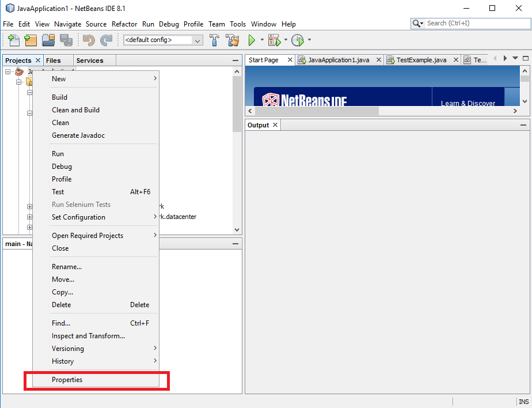Minimize the Navigator panel
This screenshot has height=408, width=532.
(235, 244)
